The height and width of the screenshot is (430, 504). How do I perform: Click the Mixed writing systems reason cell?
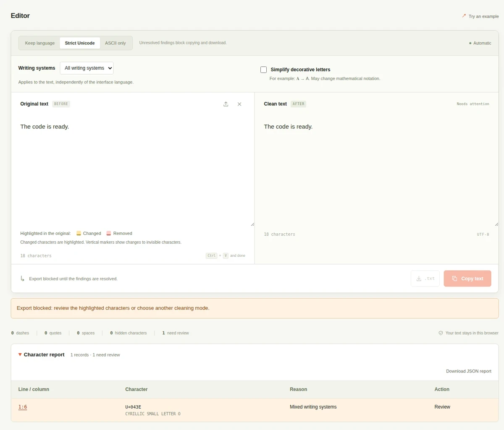(x=313, y=407)
